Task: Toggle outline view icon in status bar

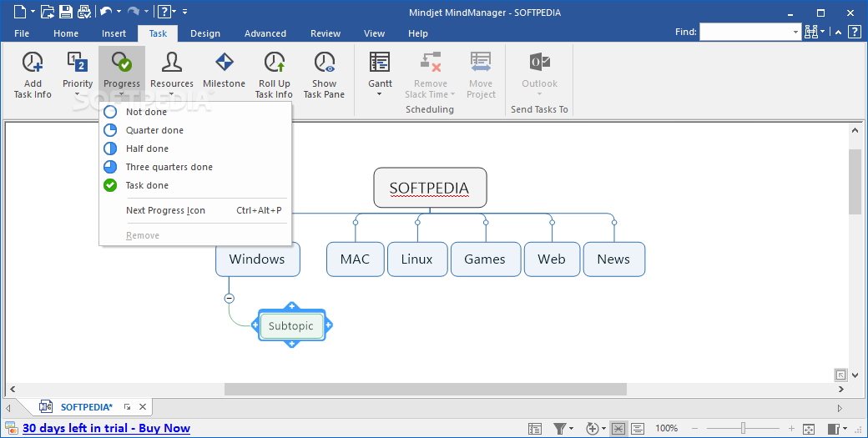Action: [x=535, y=429]
